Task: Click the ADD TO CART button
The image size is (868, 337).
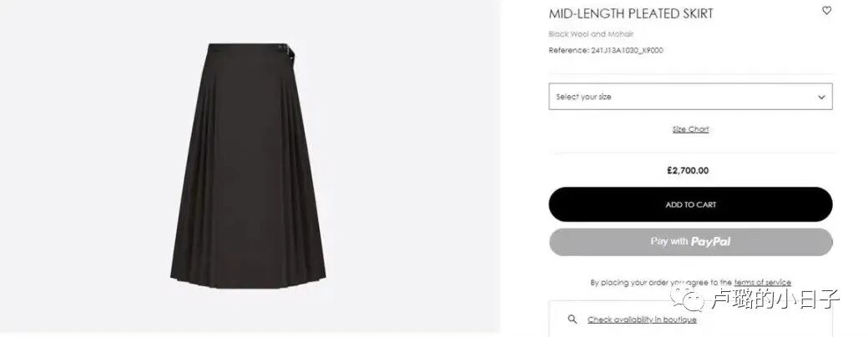Action: [690, 204]
